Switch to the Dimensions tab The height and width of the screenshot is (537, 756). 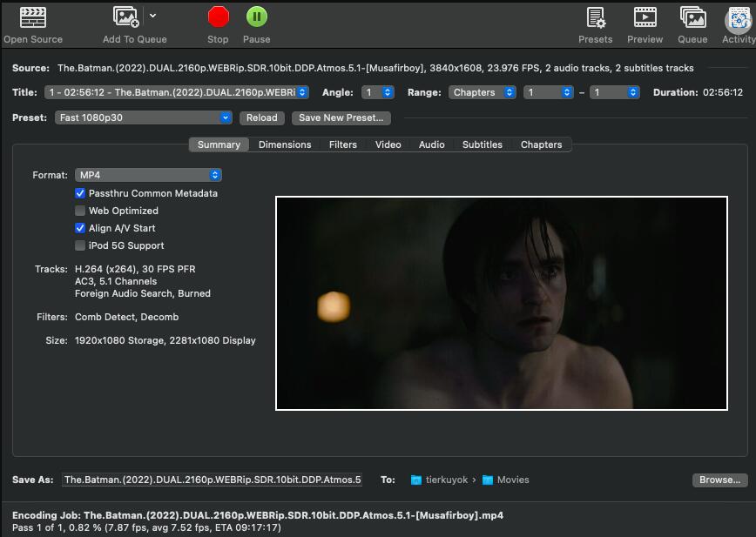(x=285, y=144)
